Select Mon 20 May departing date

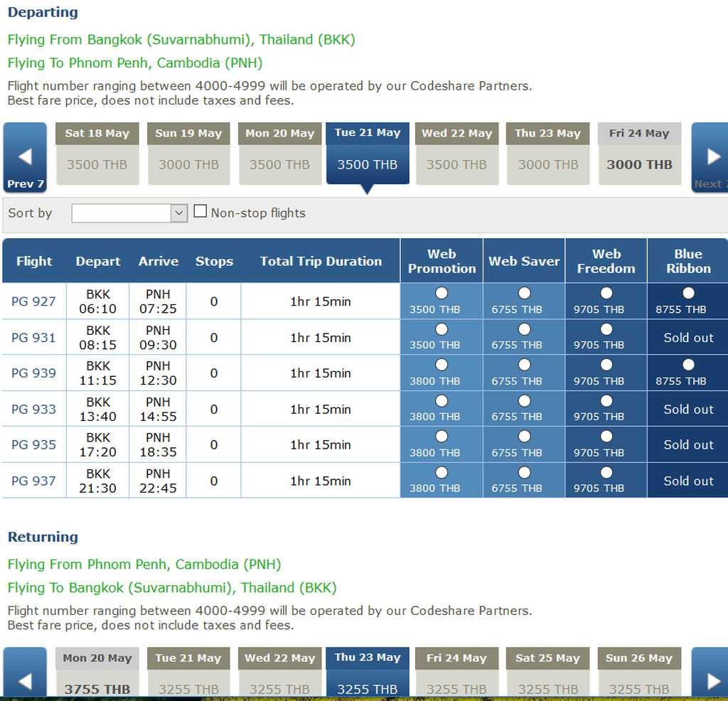[x=280, y=154]
